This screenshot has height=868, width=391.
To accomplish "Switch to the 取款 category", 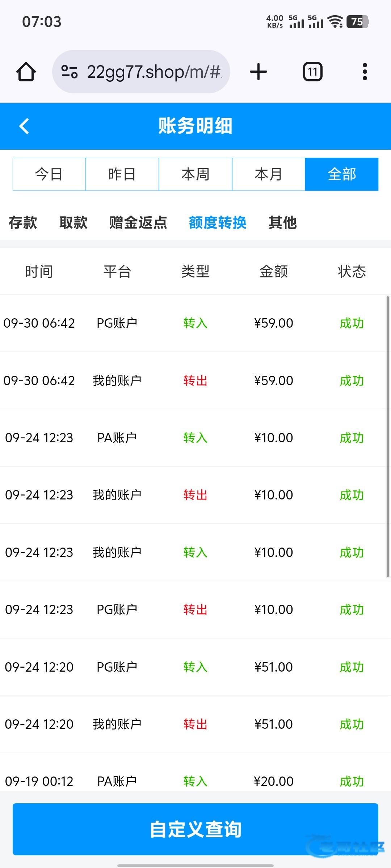I will click(x=73, y=222).
